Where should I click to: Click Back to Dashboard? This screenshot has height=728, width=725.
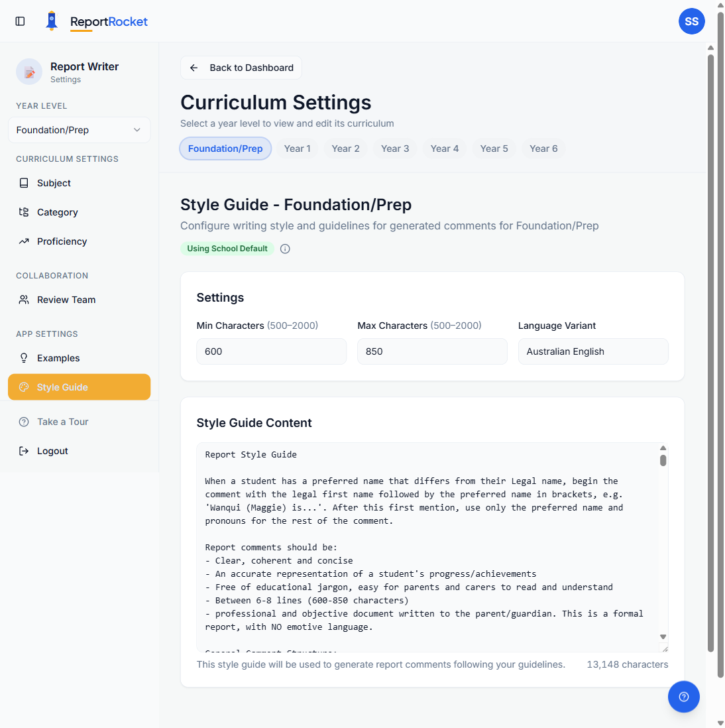click(241, 68)
